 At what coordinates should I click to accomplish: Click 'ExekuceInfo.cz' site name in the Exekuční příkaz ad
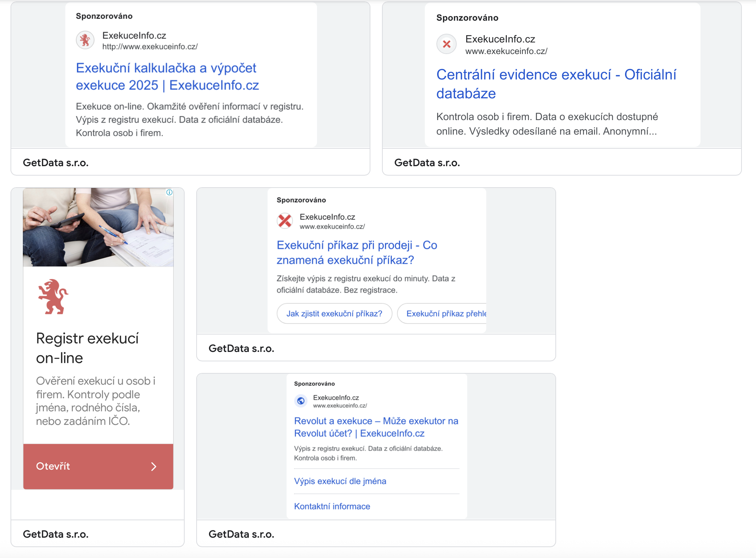(327, 217)
